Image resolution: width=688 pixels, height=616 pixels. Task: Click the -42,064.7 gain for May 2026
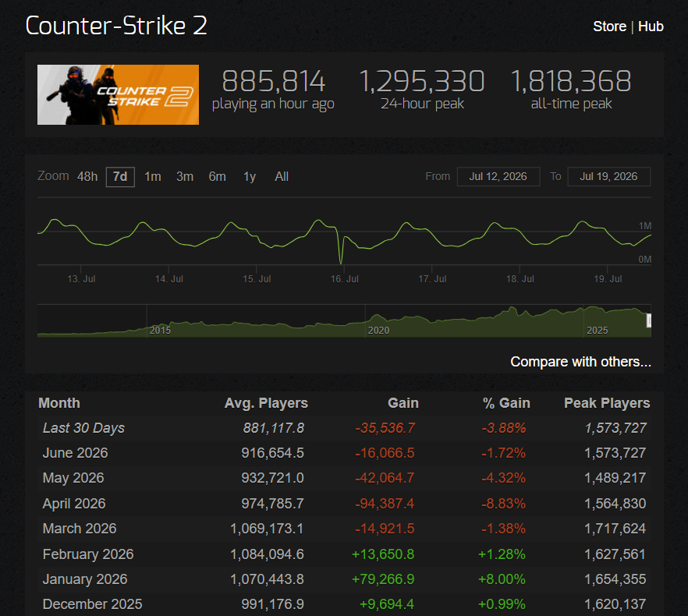pos(385,478)
